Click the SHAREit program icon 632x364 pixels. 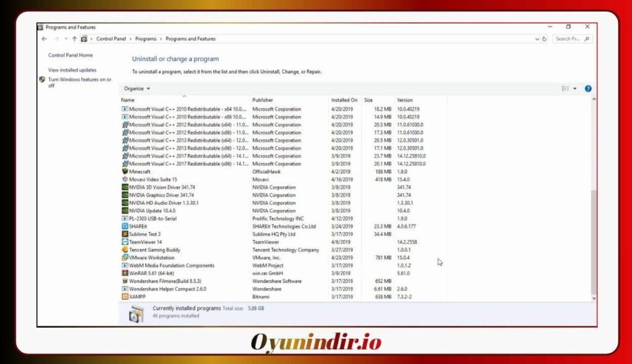[125, 226]
